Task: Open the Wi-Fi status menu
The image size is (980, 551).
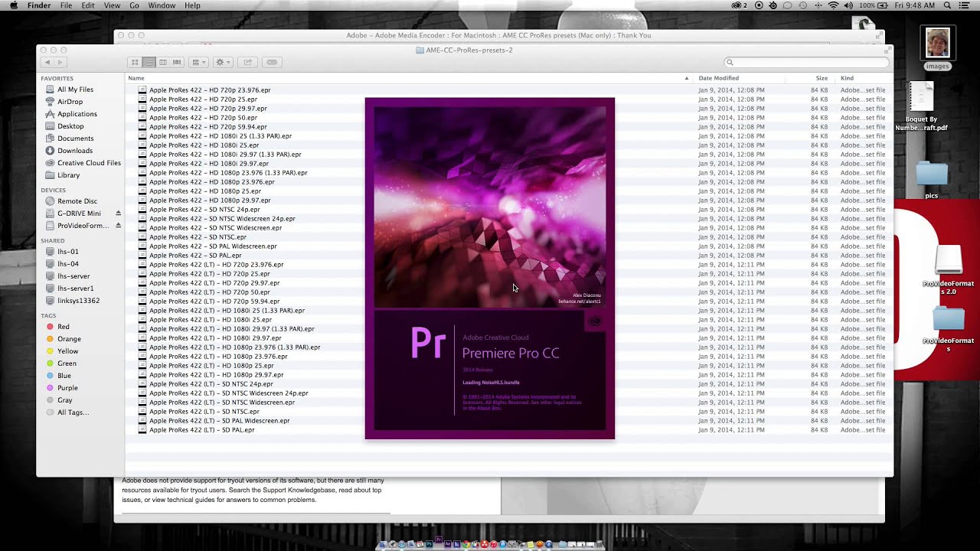Action: click(833, 5)
